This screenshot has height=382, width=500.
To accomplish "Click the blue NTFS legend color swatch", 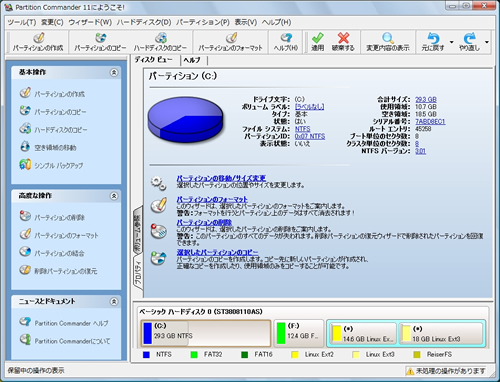I will 146,355.
